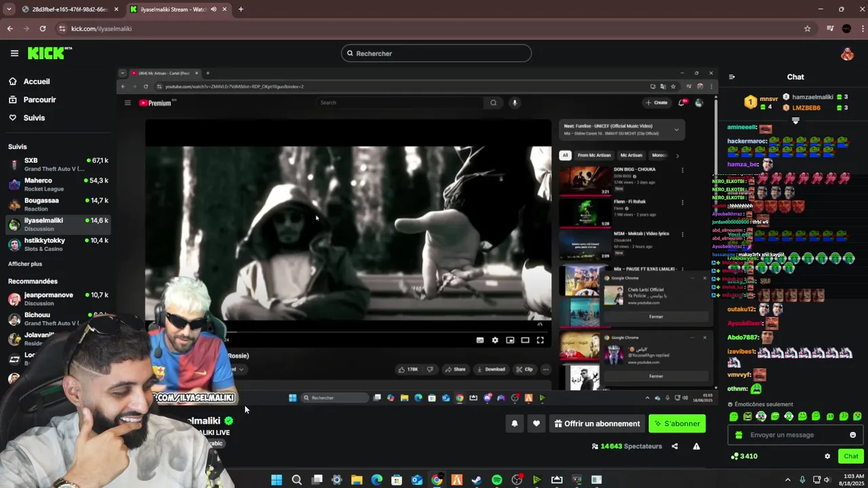Click the notification bell for the channel
The height and width of the screenshot is (488, 868).
(x=515, y=424)
